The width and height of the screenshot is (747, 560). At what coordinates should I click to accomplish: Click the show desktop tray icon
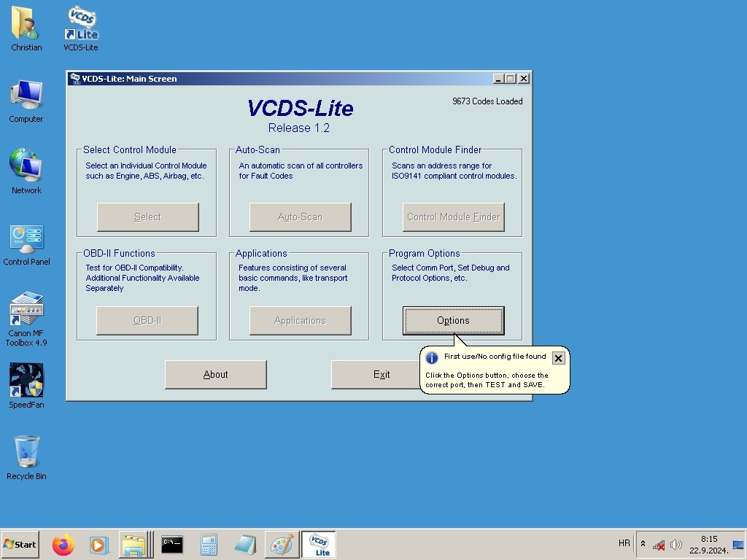pyautogui.click(x=738, y=544)
